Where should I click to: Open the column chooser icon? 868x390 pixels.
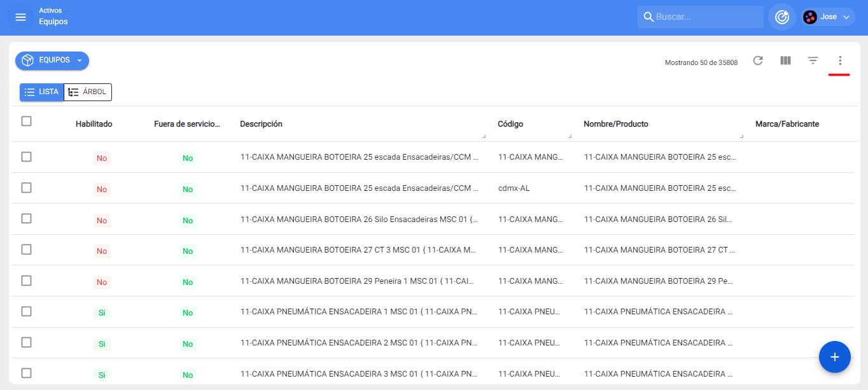(785, 60)
